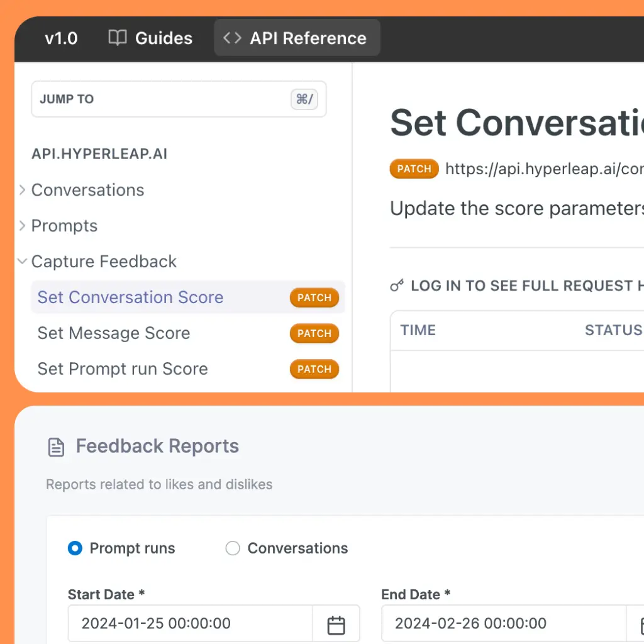Click the API Reference code brackets icon

pyautogui.click(x=232, y=38)
